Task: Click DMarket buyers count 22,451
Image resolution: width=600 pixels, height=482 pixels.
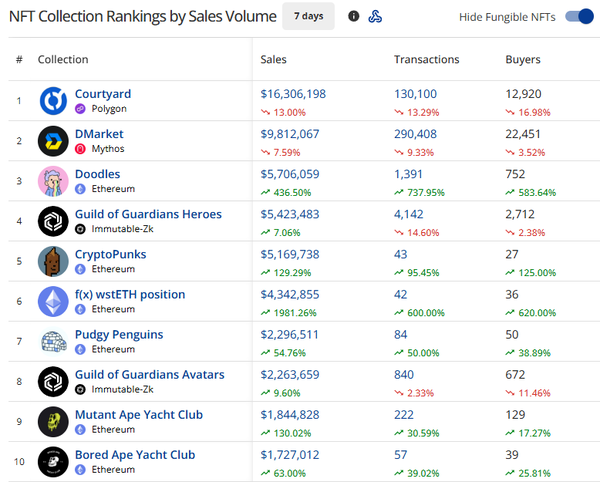Action: (x=523, y=134)
